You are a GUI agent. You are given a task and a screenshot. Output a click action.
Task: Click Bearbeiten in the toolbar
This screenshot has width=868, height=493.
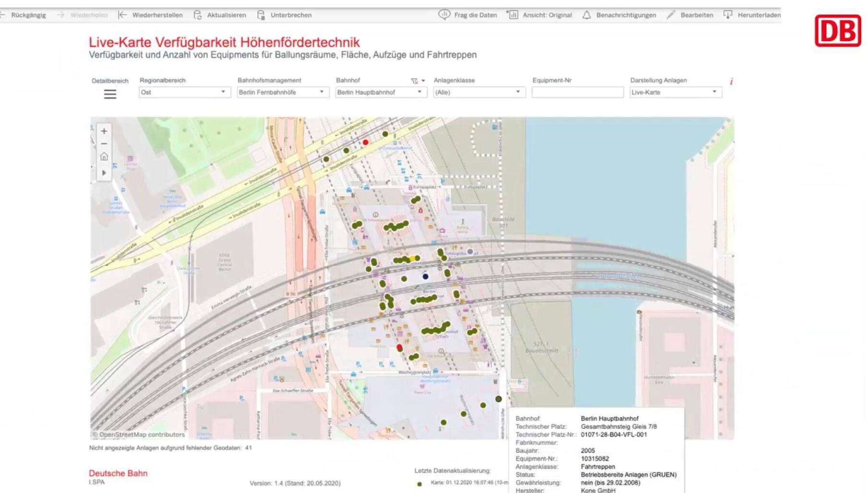coord(690,15)
